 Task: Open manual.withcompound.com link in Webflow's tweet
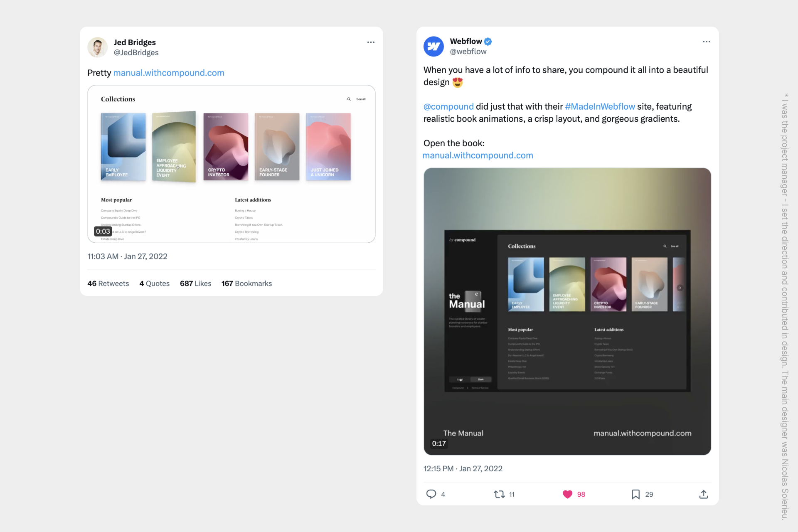point(478,155)
